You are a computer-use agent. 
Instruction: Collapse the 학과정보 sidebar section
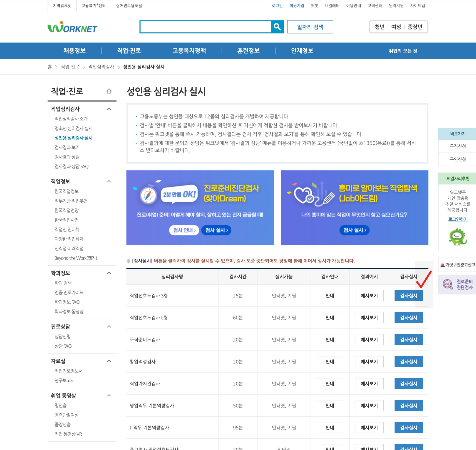pos(109,273)
